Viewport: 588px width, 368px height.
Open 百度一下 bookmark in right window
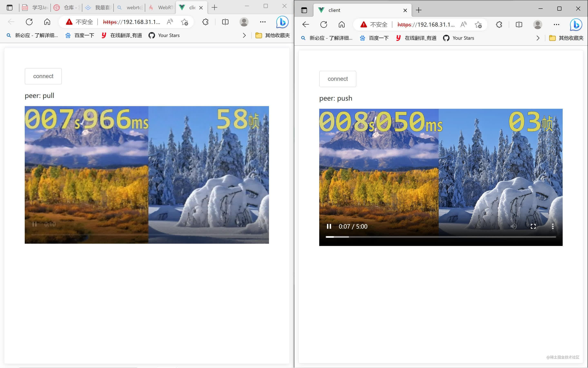[x=374, y=38]
